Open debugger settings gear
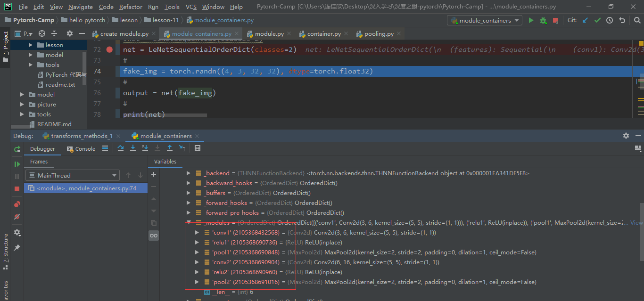644x301 pixels. [17, 233]
